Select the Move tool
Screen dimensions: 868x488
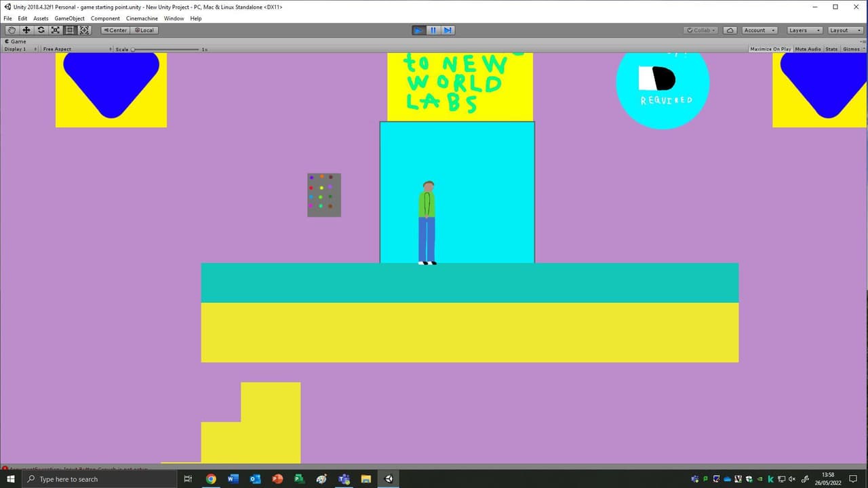point(26,30)
